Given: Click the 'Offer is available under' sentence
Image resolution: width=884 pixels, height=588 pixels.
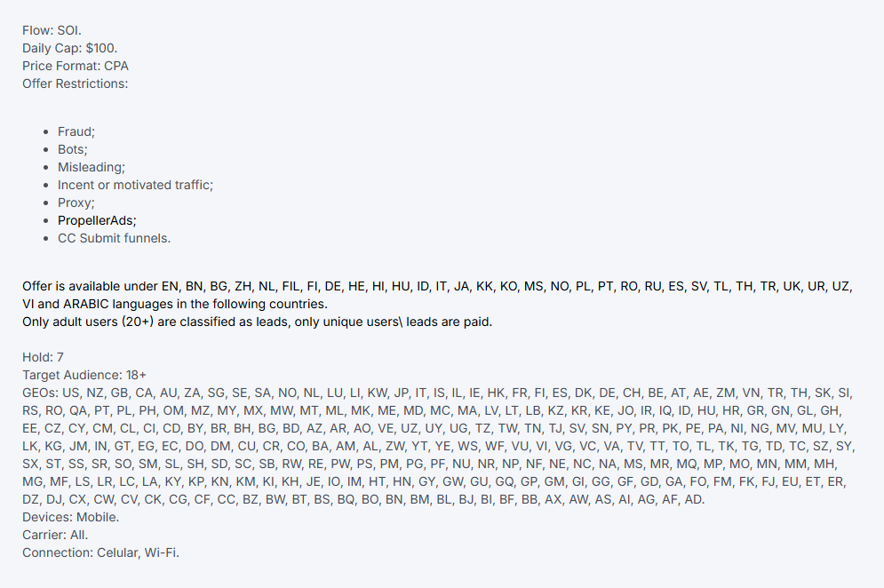Looking at the screenshot, I should [x=437, y=286].
